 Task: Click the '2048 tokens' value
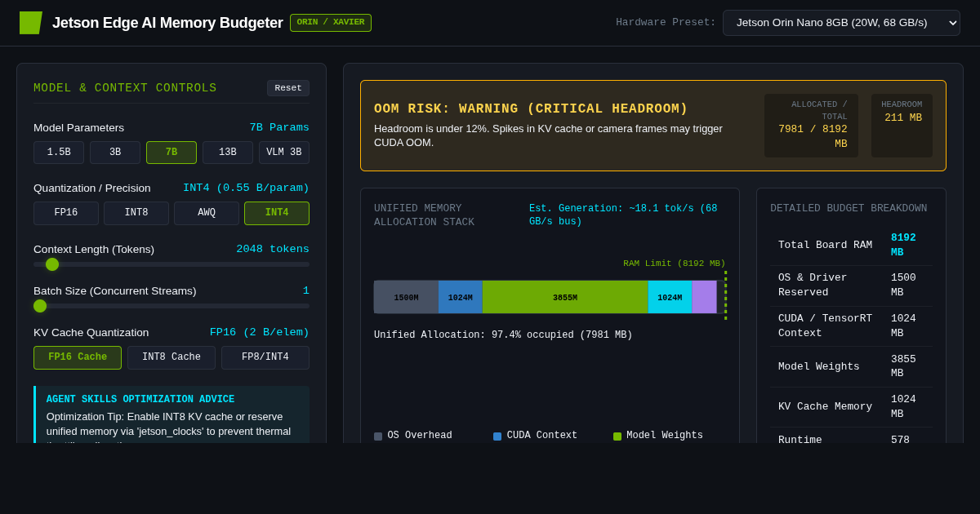[273, 249]
